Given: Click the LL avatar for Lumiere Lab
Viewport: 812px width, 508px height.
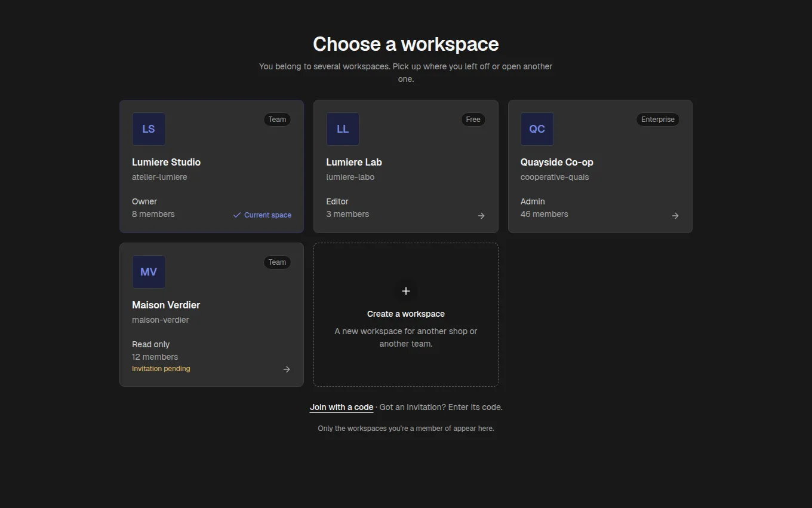Looking at the screenshot, I should click(x=343, y=129).
